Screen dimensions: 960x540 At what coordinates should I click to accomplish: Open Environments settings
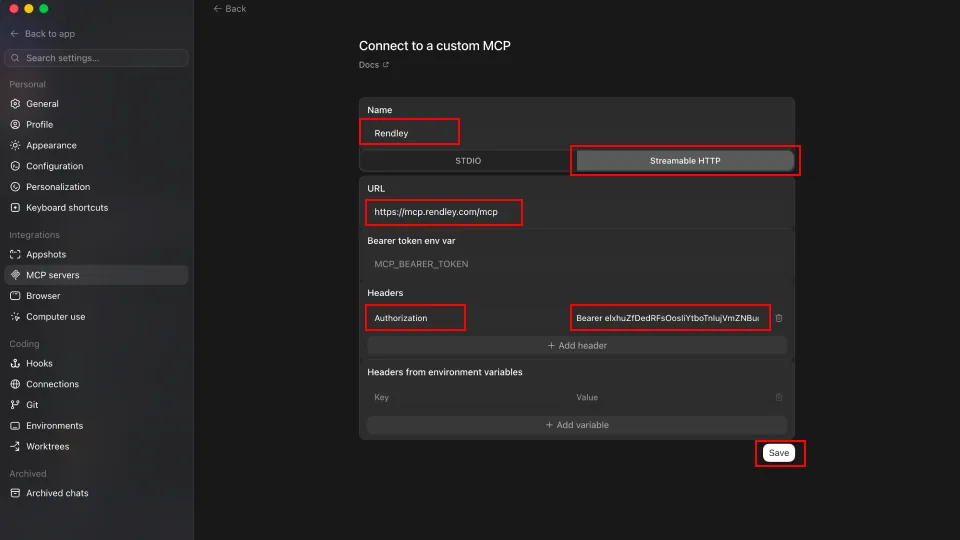(96, 426)
